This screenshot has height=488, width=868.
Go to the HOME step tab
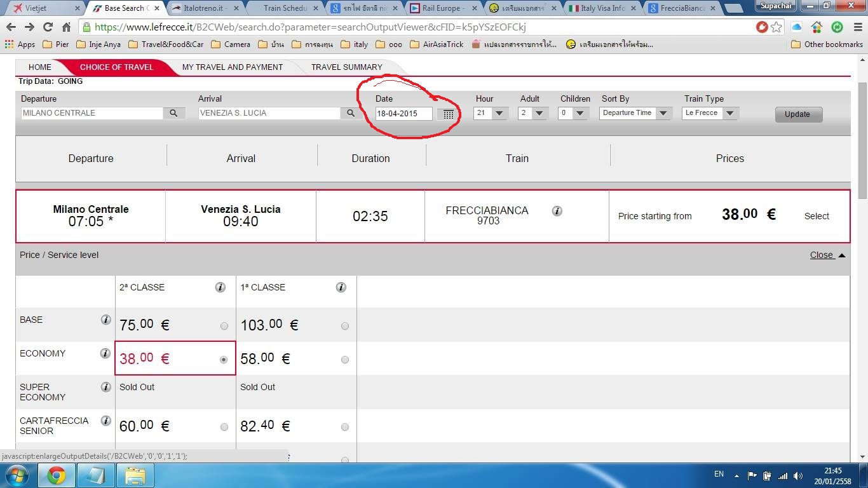coord(39,67)
